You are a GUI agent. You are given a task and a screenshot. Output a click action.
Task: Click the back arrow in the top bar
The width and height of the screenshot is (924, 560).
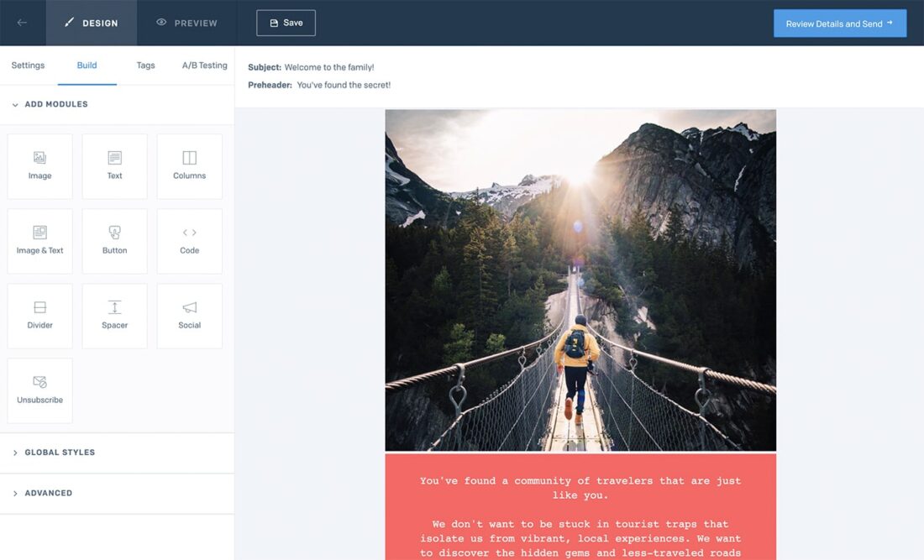(x=22, y=23)
